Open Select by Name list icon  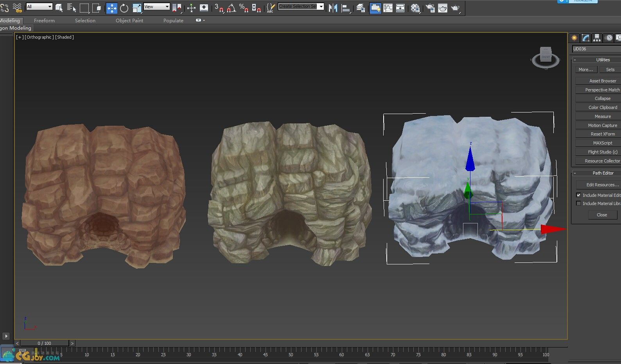point(72,8)
